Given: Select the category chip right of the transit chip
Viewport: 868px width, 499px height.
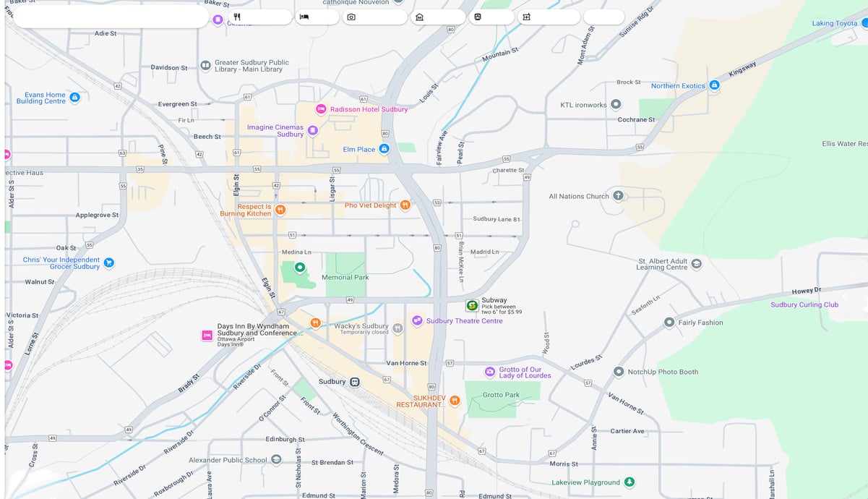Looking at the screenshot, I should (x=549, y=17).
